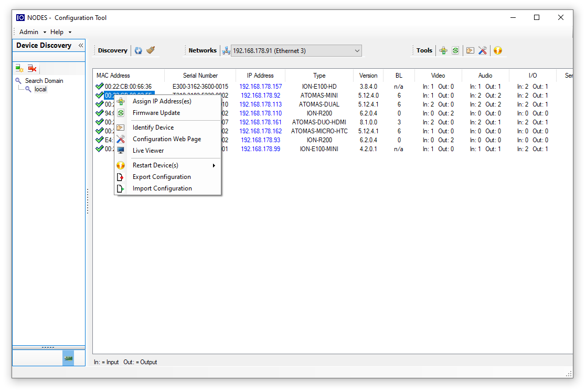Collapse the Device Discovery panel with the chevrons
The height and width of the screenshot is (392, 586).
81,45
